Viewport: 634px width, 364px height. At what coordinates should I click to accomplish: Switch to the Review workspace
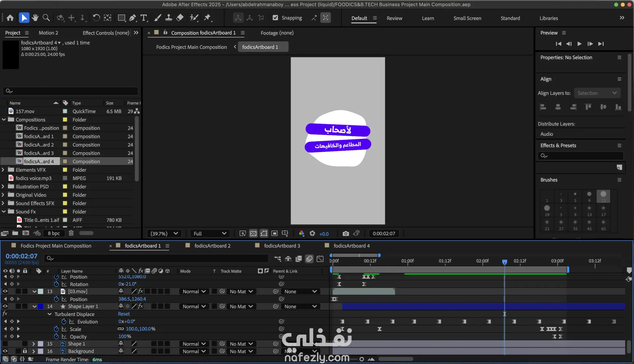click(x=394, y=18)
